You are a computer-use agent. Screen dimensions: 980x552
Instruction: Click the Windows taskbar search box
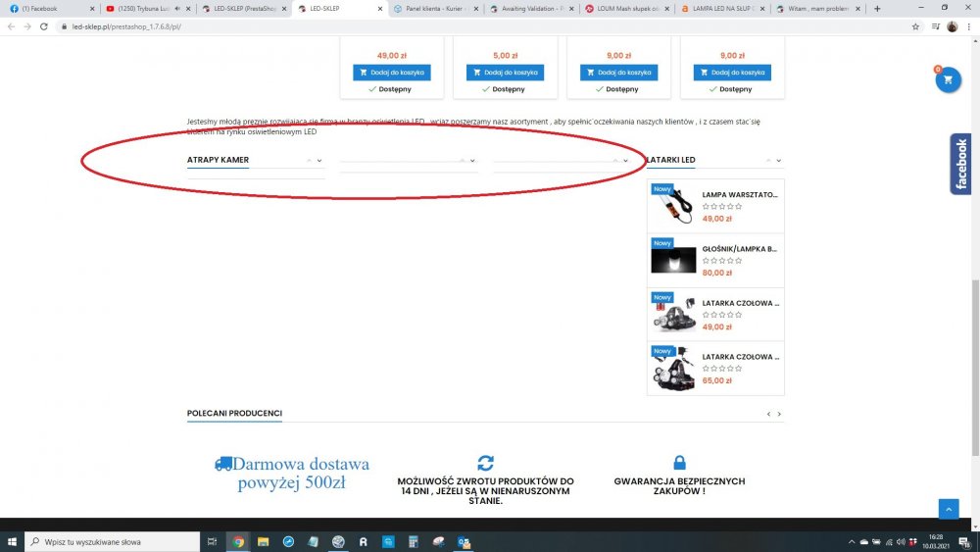click(x=113, y=541)
